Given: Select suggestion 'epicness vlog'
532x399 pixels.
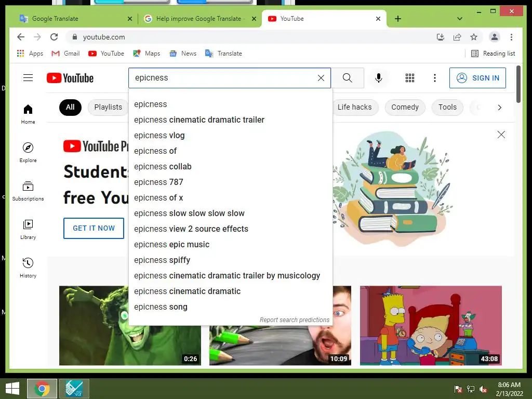Looking at the screenshot, I should coord(230,136).
